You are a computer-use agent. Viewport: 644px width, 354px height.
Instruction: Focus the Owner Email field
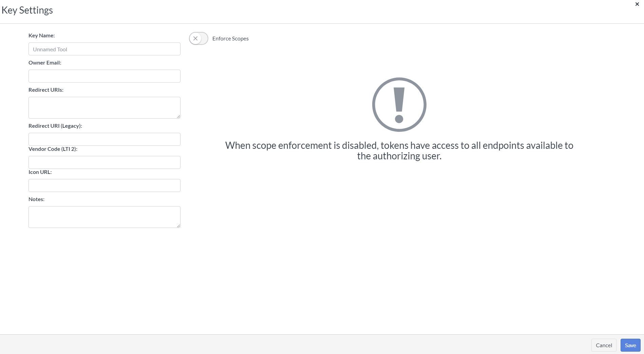105,76
